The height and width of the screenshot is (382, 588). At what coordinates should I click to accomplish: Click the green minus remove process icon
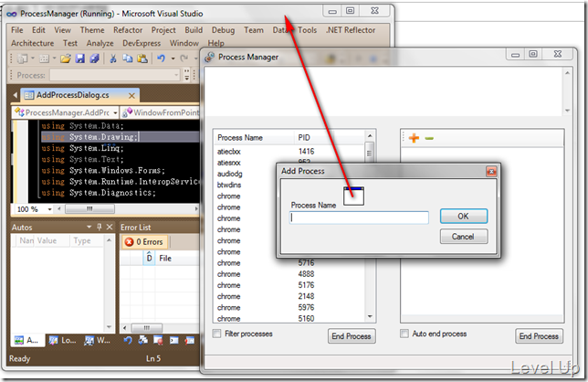pyautogui.click(x=429, y=139)
